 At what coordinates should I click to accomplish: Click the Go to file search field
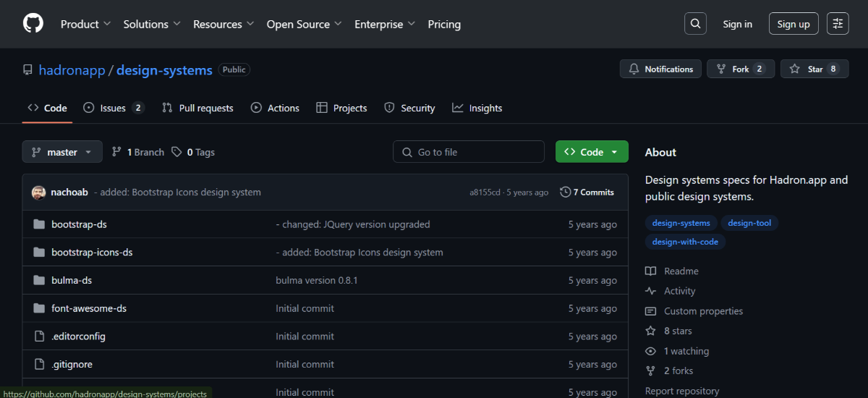click(x=469, y=152)
